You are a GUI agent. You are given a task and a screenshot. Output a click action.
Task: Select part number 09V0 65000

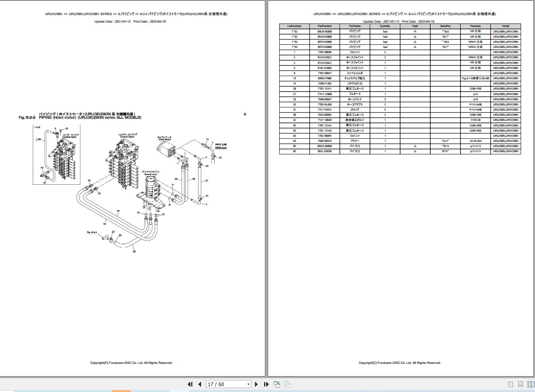click(324, 36)
